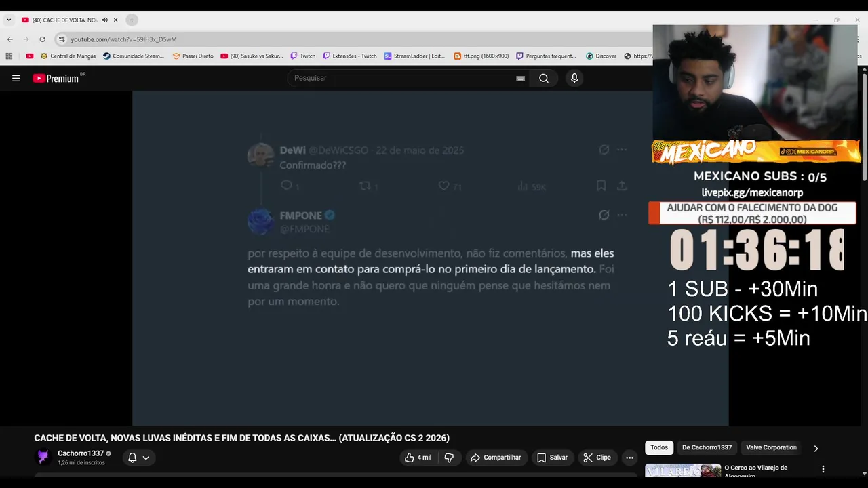Open Extensões - Twitch bookmark
This screenshot has height=488, width=868.
[350, 56]
